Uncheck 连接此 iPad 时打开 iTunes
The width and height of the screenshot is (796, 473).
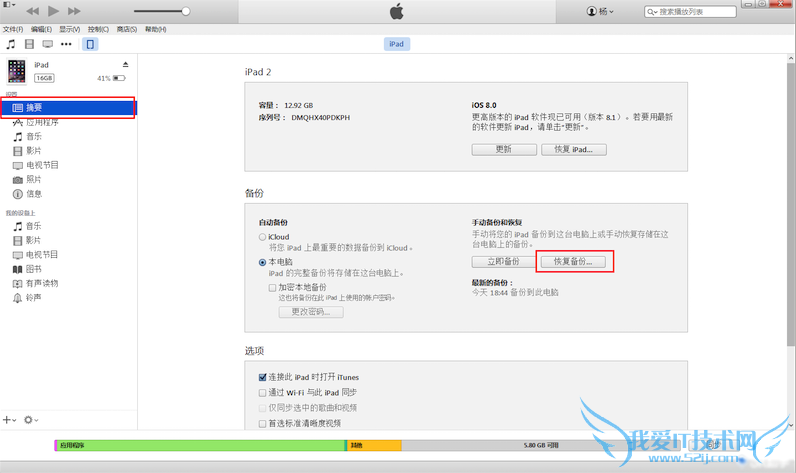(x=262, y=377)
